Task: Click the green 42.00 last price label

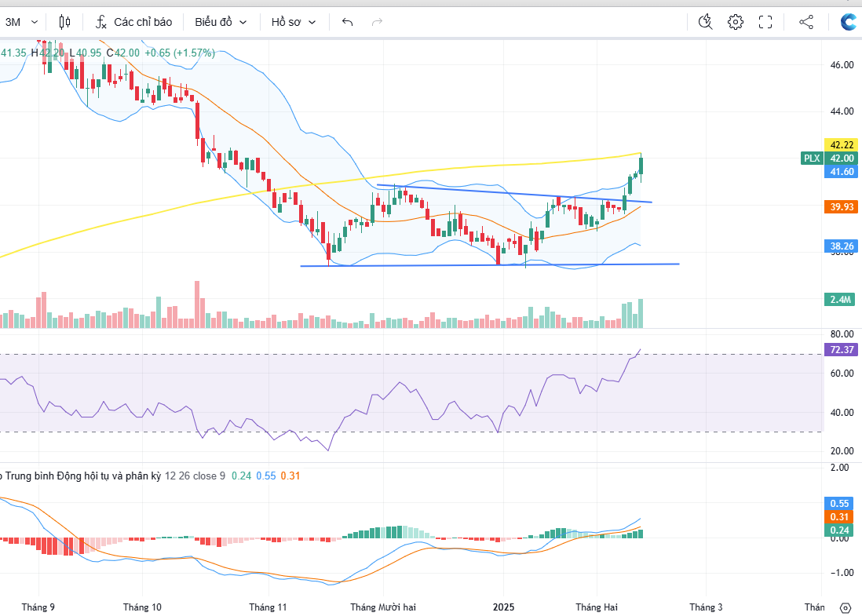Action: pyautogui.click(x=841, y=159)
